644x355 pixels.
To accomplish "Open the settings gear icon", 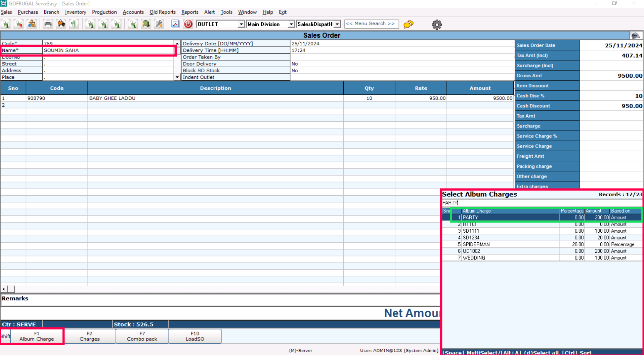I will [x=436, y=25].
